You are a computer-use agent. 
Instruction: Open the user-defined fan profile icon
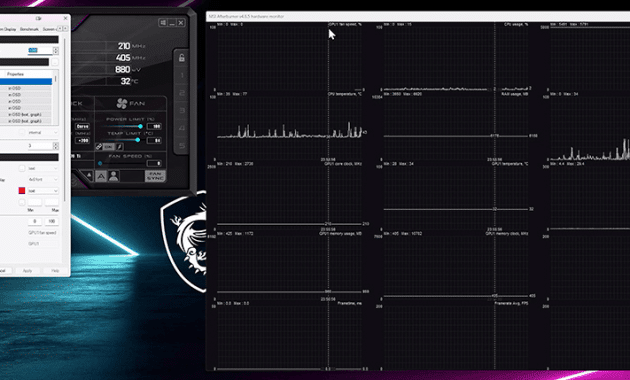click(114, 176)
